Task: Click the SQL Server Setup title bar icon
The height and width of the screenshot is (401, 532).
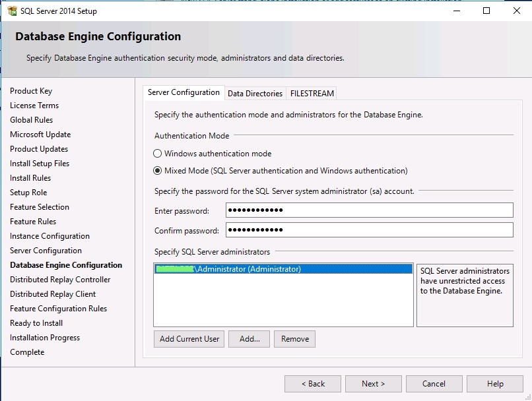Action: [12, 11]
